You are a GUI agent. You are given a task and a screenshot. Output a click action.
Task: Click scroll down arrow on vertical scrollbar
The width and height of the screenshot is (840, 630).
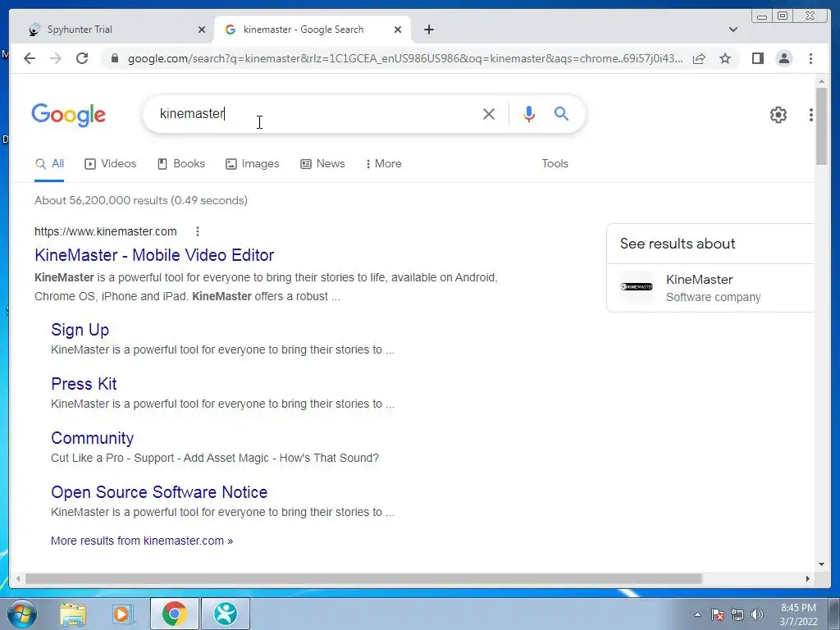click(821, 564)
